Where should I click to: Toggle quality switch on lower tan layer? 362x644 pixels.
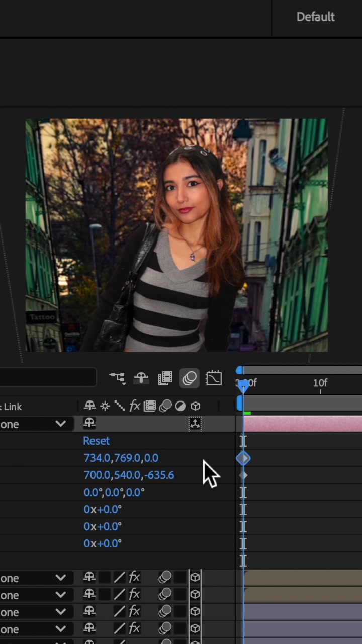(x=119, y=594)
